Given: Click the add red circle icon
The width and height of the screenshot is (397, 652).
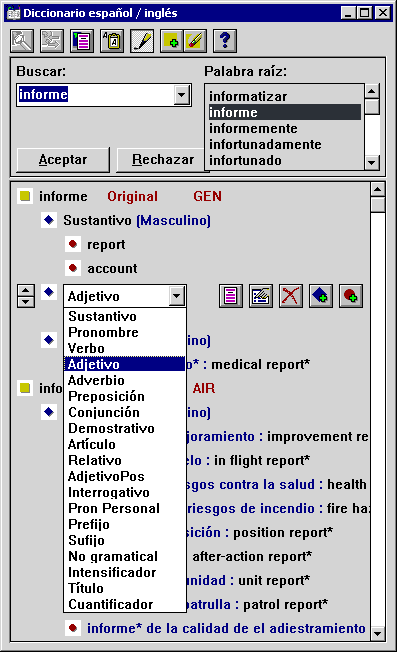Looking at the screenshot, I should pyautogui.click(x=351, y=296).
